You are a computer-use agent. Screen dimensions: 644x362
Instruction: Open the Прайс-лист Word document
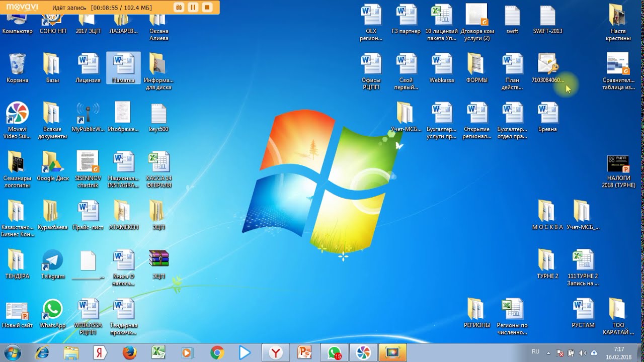[88, 215]
